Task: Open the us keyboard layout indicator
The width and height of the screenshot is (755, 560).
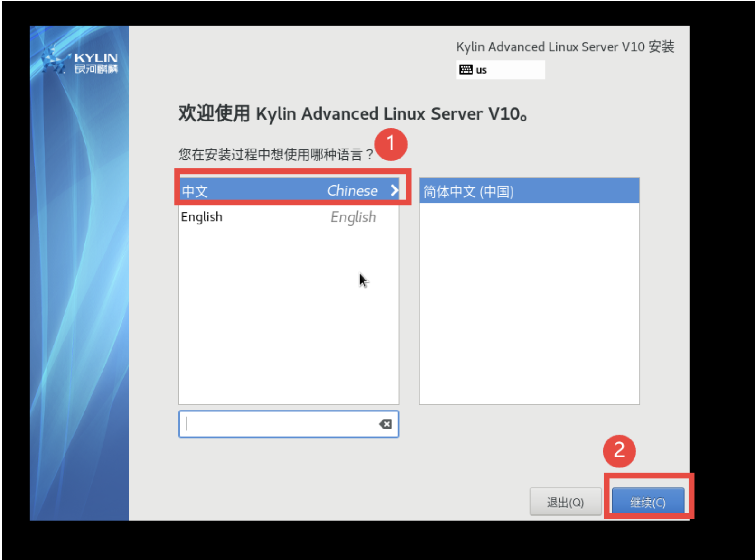Action: [x=500, y=70]
